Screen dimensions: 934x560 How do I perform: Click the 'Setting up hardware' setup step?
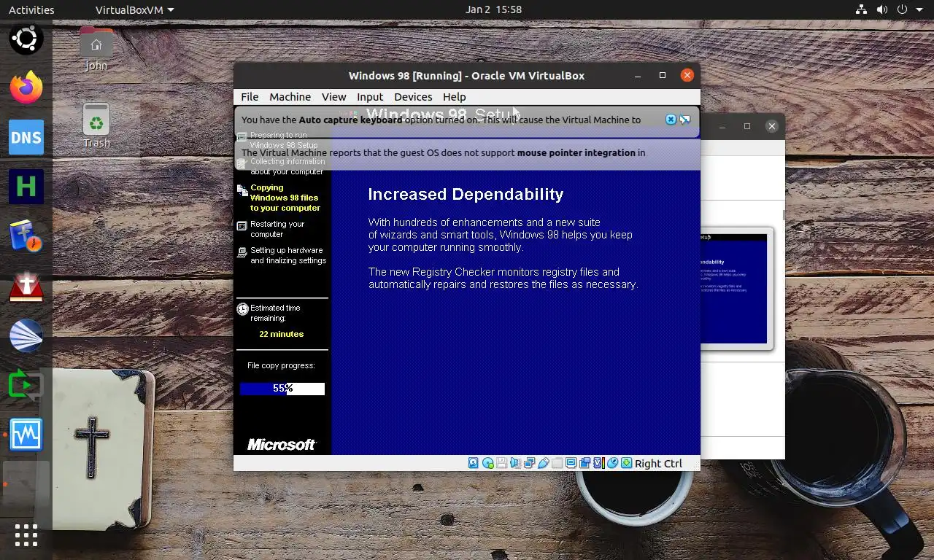click(x=282, y=255)
